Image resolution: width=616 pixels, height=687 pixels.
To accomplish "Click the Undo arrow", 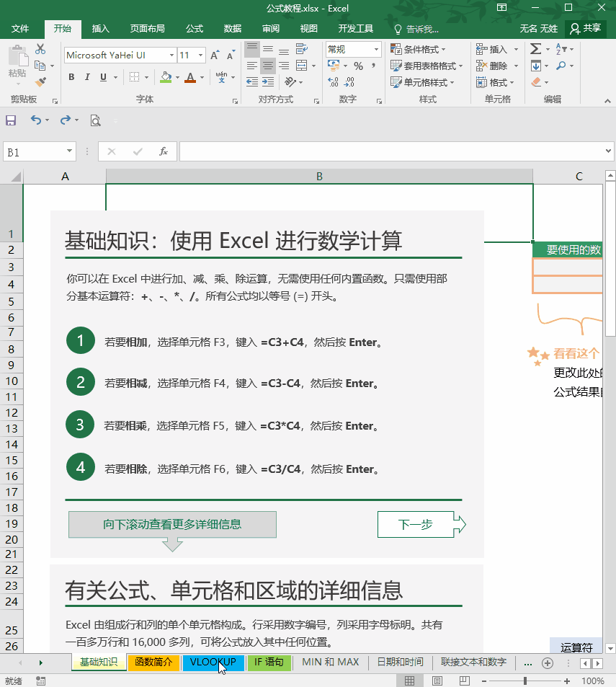I will click(36, 120).
